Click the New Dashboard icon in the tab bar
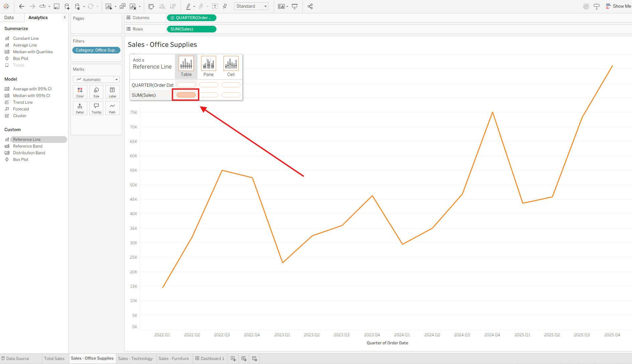Image resolution: width=632 pixels, height=364 pixels. (x=244, y=359)
